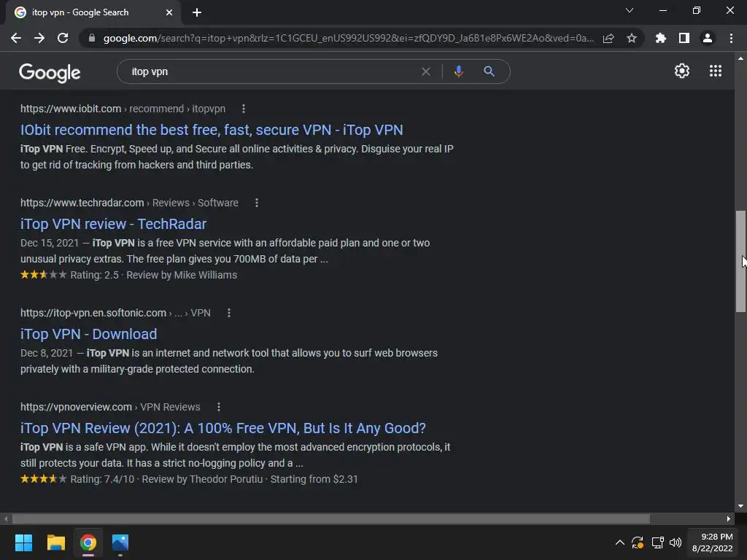Click the magnifier search button

pos(489,71)
